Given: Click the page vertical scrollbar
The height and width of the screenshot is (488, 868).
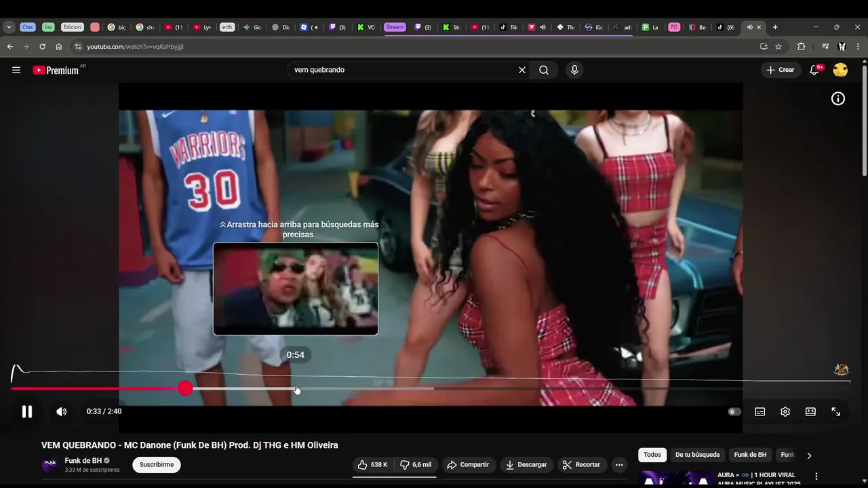Looking at the screenshot, I should 865,122.
